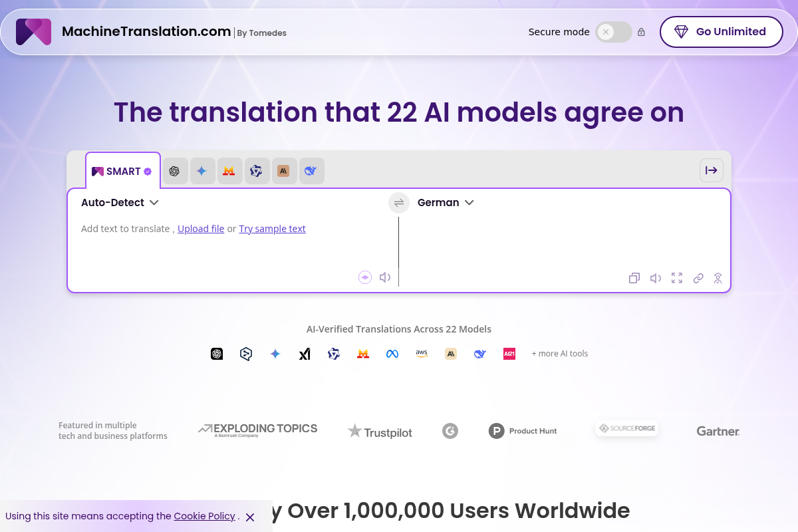Click the lock icon beside Secure mode
The image size is (798, 532).
[641, 32]
